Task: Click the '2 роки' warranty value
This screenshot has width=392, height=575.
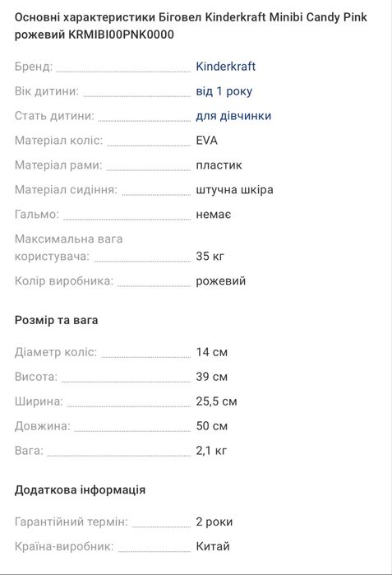Action: pyautogui.click(x=214, y=522)
